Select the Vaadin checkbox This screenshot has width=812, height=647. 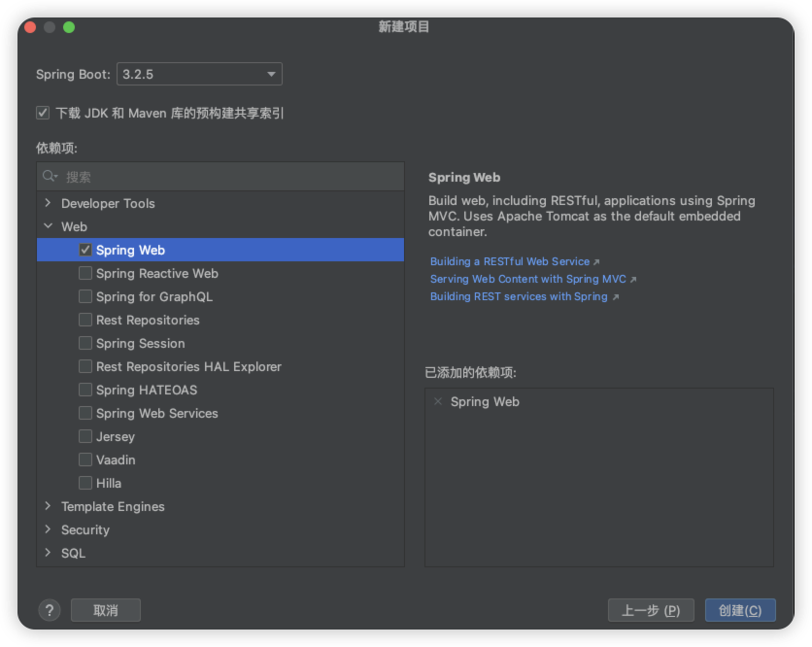pyautogui.click(x=85, y=460)
